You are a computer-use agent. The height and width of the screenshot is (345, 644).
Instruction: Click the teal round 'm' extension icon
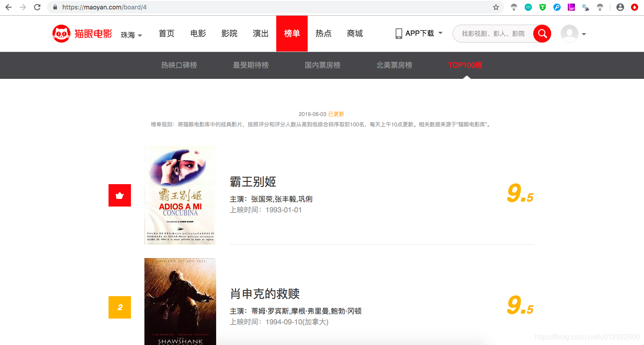528,7
